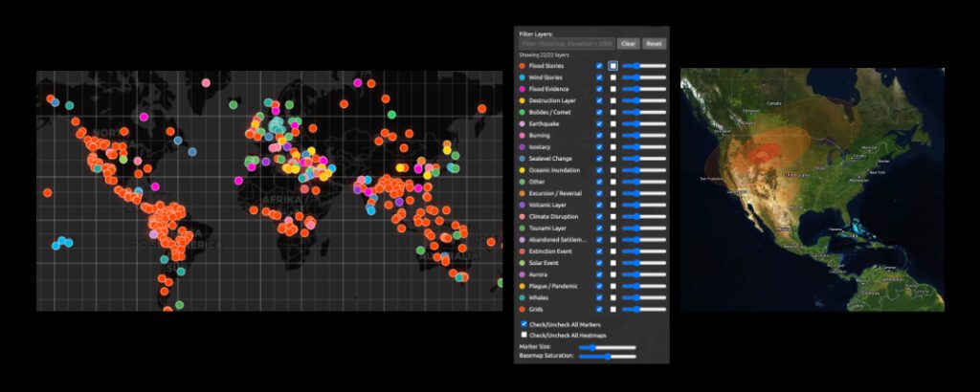This screenshot has height=392, width=980.
Task: Click the Grids layer opacity slider
Action: pos(644,310)
